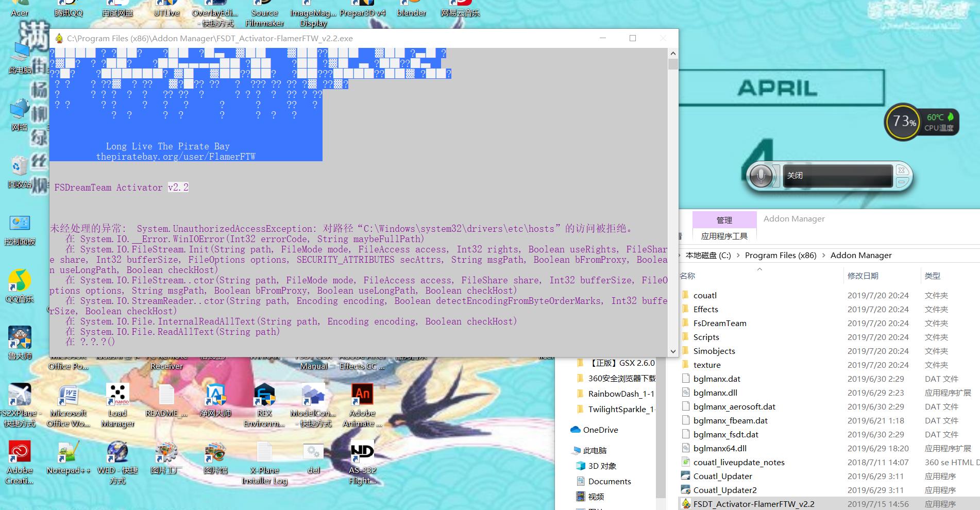Launch REX Environment shortcut

tap(264, 405)
